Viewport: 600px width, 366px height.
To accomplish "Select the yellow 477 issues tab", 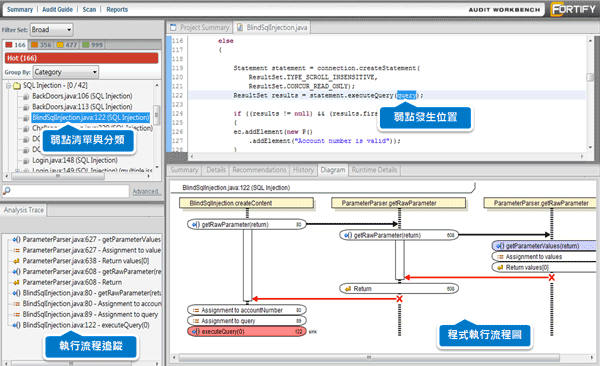I will point(67,45).
